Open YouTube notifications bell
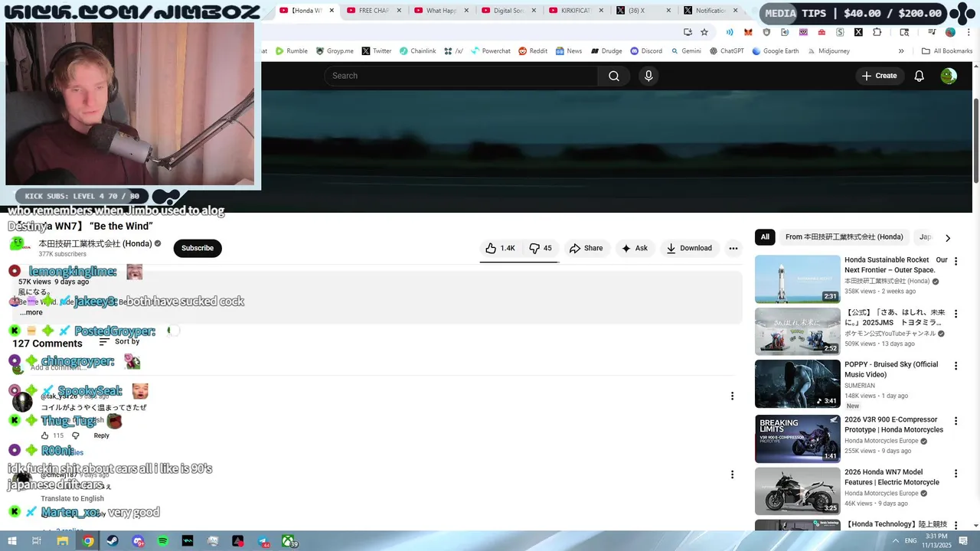980x551 pixels. click(x=920, y=76)
